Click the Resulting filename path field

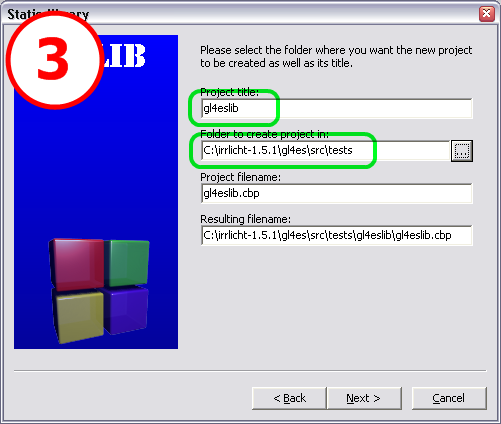click(x=337, y=235)
